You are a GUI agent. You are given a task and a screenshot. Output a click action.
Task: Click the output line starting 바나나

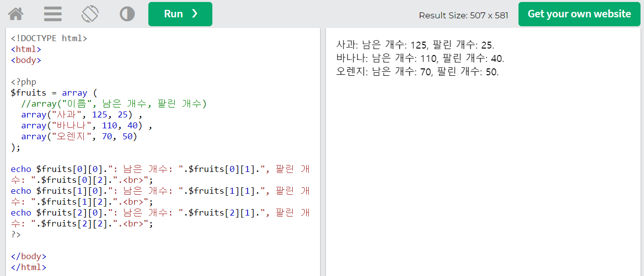point(420,58)
